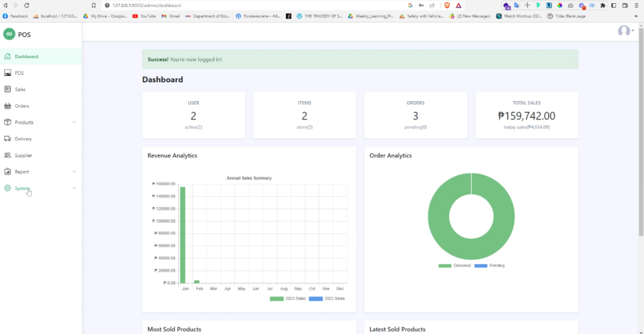Open the Brave Shields lion icon
The width and height of the screenshot is (644, 334).
coord(447,5)
